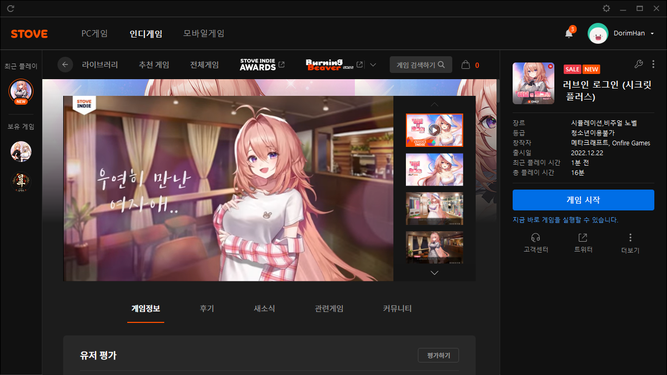This screenshot has width=667, height=375.
Task: Select the 인디게임 tab
Action: click(x=146, y=33)
